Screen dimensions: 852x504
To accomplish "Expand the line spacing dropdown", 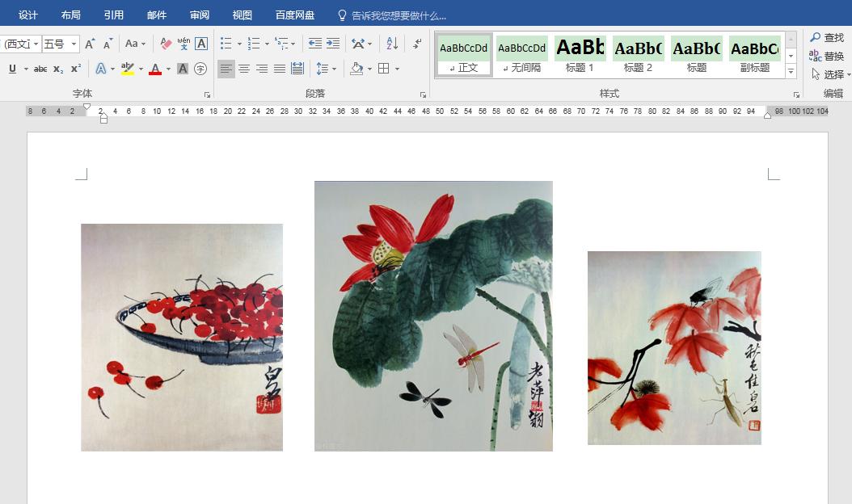I will [334, 69].
